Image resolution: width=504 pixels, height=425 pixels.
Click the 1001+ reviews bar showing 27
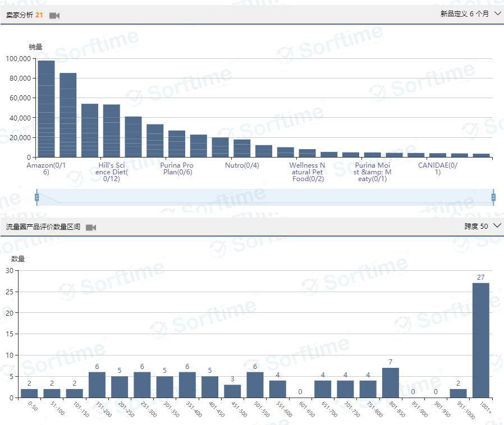tap(480, 340)
